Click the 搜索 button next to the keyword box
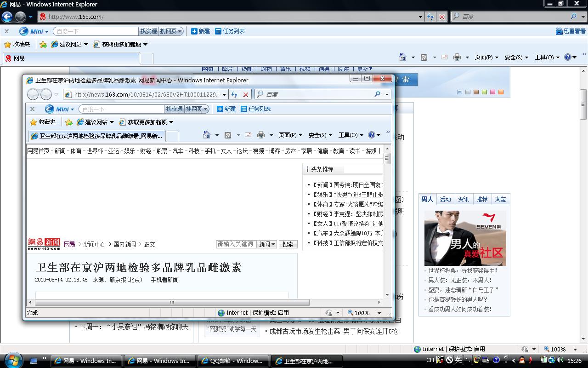588x368 pixels. 288,244
